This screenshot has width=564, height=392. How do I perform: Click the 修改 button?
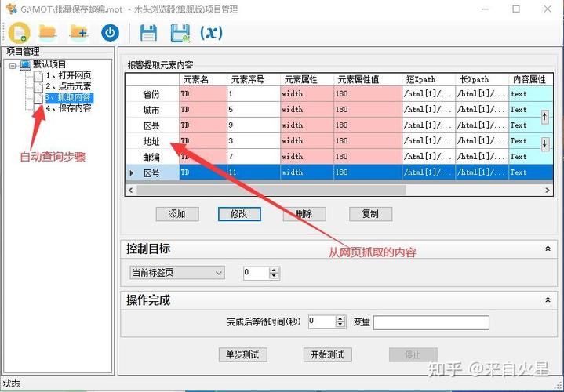coord(239,214)
